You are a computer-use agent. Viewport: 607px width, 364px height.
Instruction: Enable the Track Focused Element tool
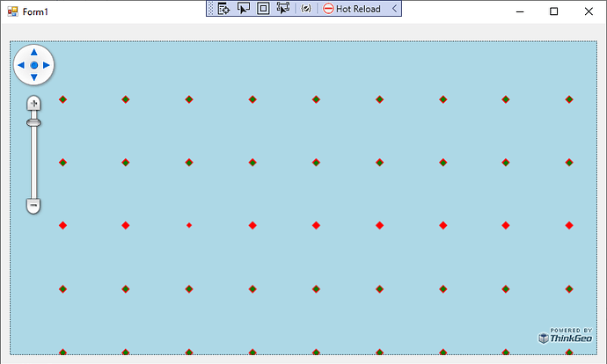(283, 9)
